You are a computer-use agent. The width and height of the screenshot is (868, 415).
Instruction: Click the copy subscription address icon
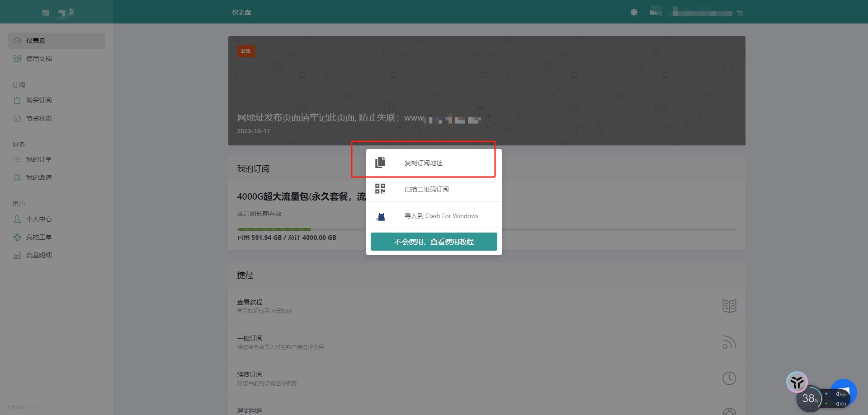[x=380, y=163]
